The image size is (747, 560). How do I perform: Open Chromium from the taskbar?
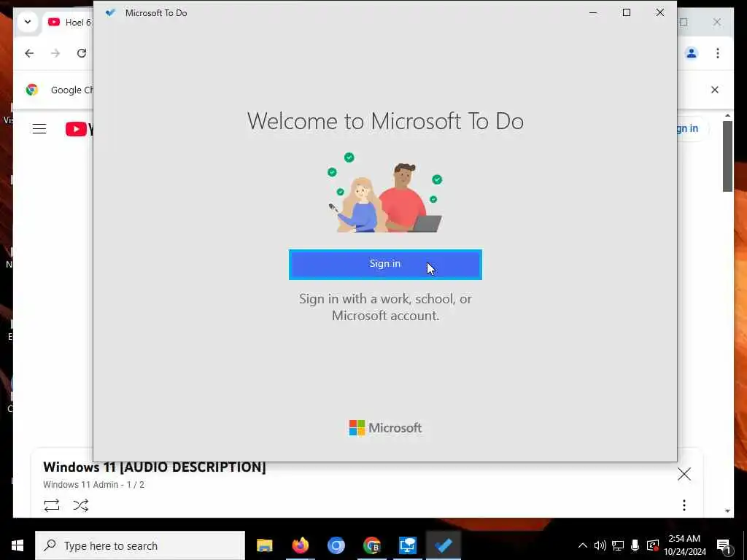click(336, 545)
